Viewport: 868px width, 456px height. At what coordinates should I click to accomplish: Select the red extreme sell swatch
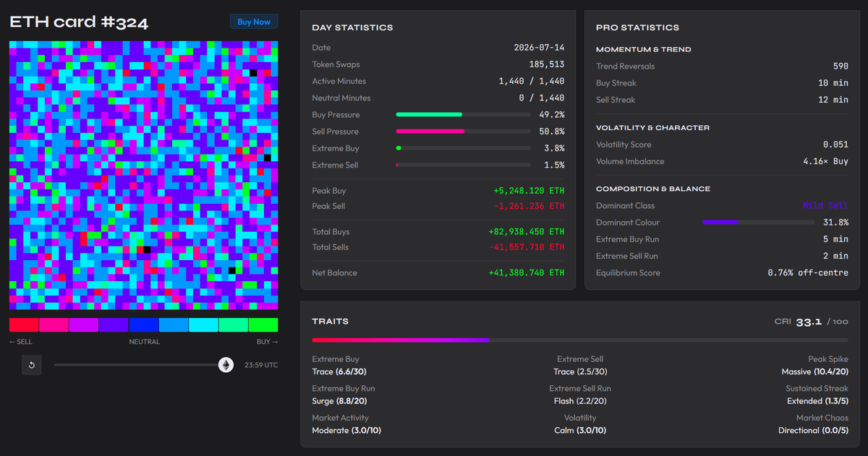pyautogui.click(x=24, y=325)
